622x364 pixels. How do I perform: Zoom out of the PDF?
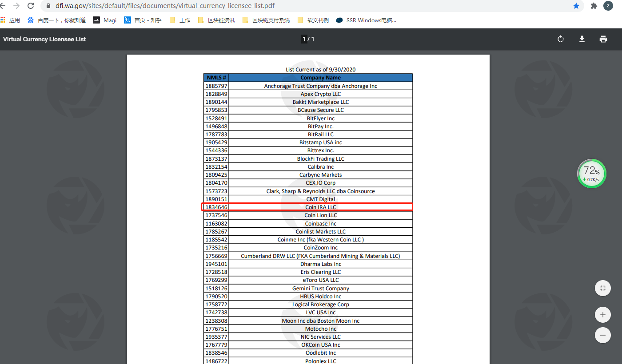[x=602, y=335]
